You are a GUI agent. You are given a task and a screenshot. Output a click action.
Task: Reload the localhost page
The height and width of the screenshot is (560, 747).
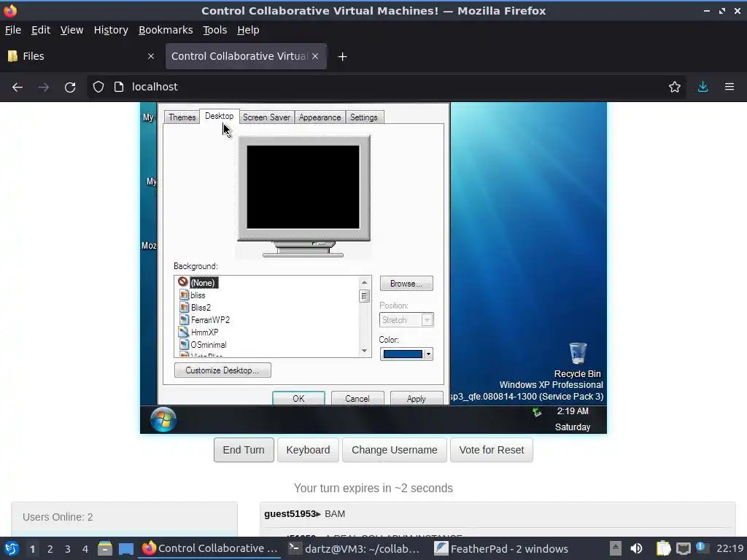tap(70, 87)
